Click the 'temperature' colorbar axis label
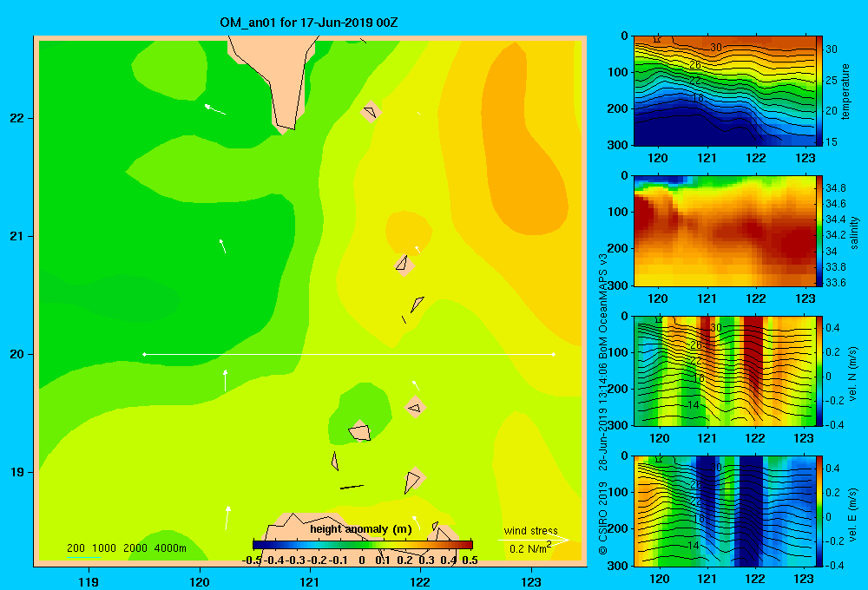The width and height of the screenshot is (868, 590). tap(845, 91)
